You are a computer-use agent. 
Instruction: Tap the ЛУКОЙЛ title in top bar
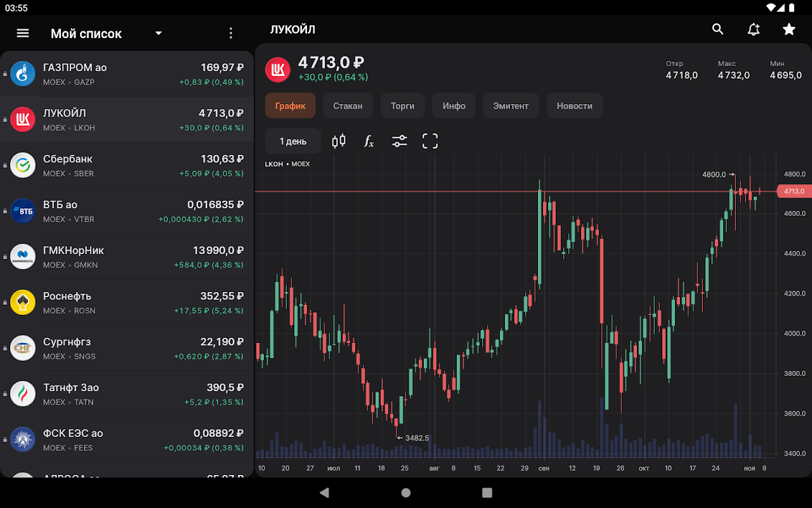coord(292,29)
